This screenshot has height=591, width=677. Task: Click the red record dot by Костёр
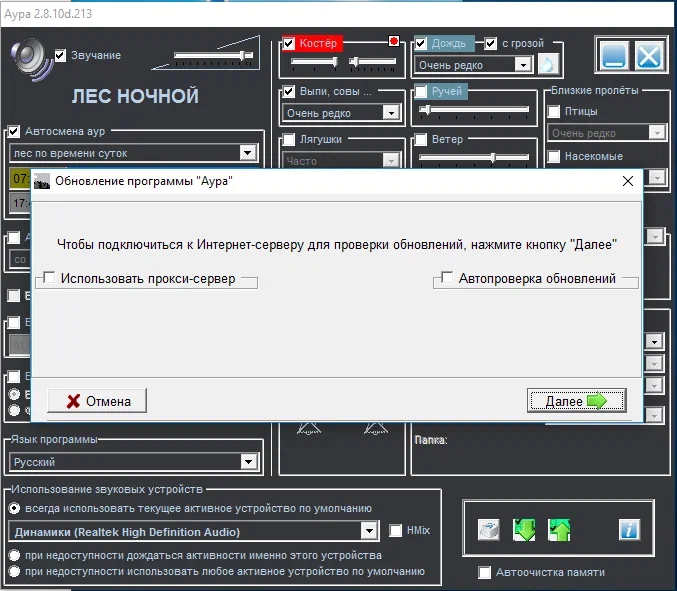click(394, 43)
